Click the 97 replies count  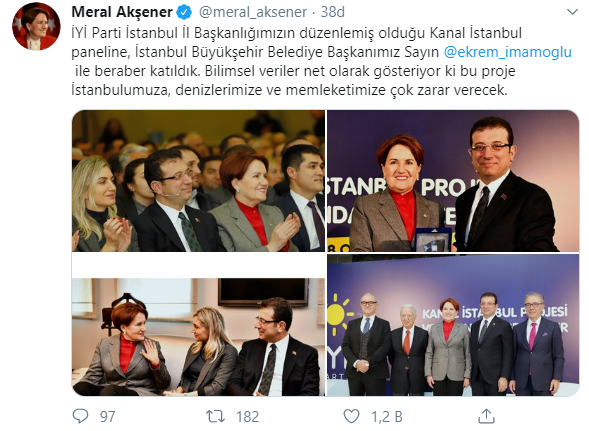point(107,416)
